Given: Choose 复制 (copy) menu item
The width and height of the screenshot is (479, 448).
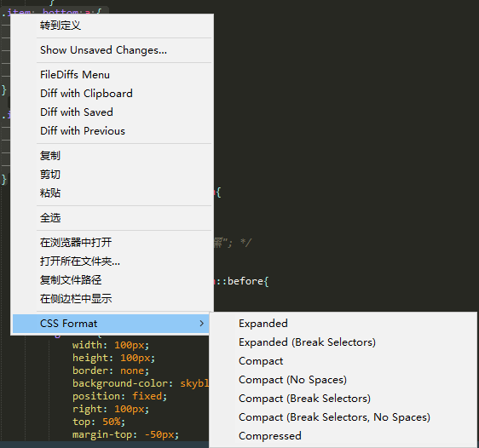Looking at the screenshot, I should click(x=112, y=156).
